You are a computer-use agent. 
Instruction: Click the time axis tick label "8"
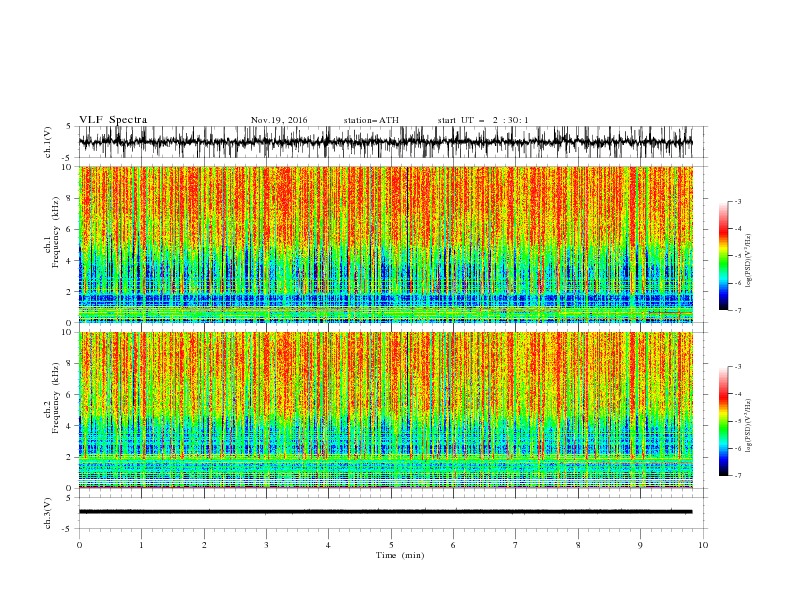click(578, 545)
